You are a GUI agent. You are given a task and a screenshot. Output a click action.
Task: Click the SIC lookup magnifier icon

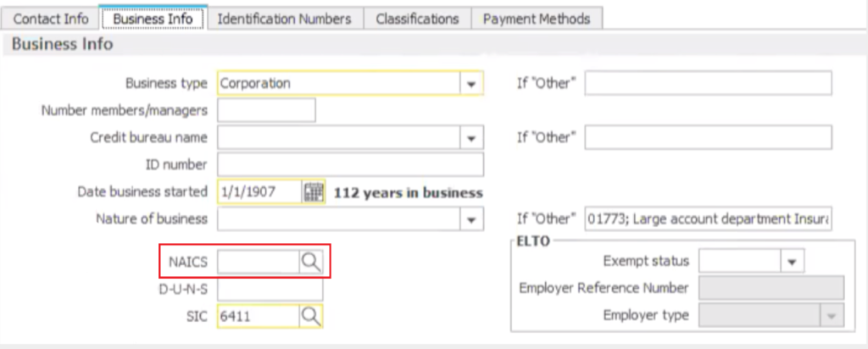(x=311, y=316)
